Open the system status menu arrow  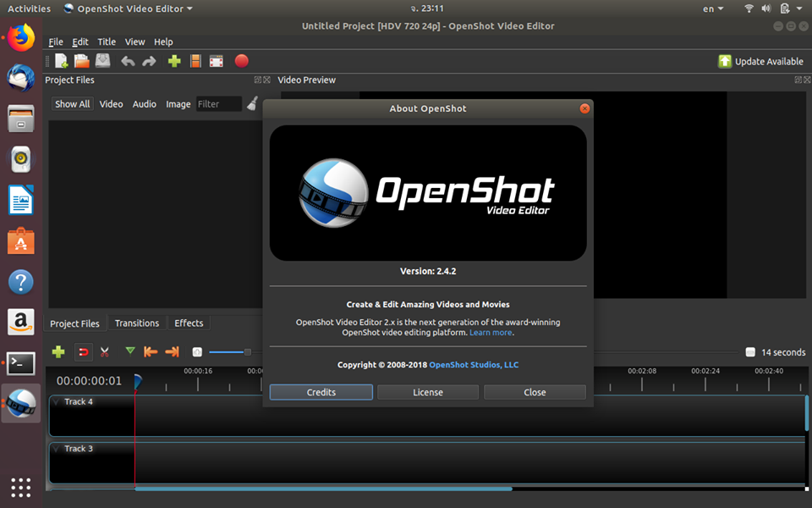pyautogui.click(x=799, y=8)
